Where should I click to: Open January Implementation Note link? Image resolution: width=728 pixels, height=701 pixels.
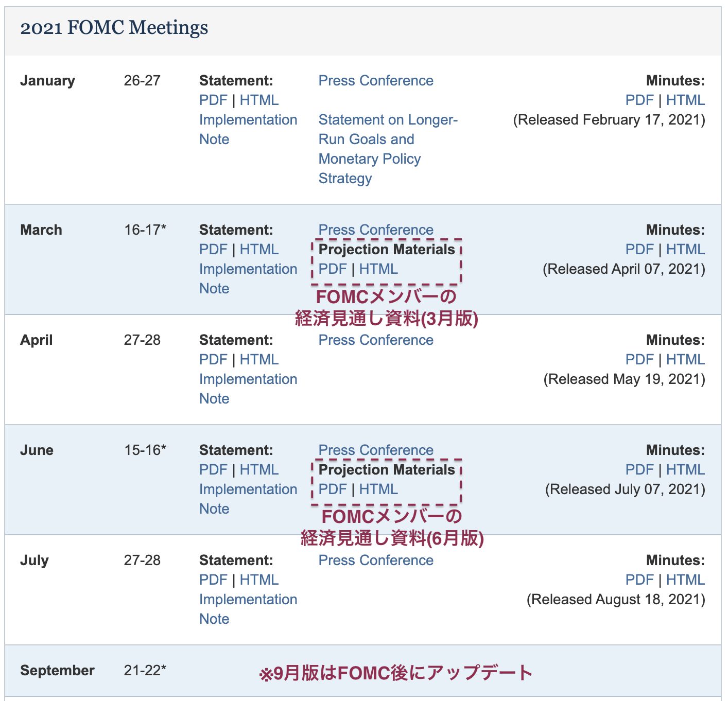(x=248, y=130)
